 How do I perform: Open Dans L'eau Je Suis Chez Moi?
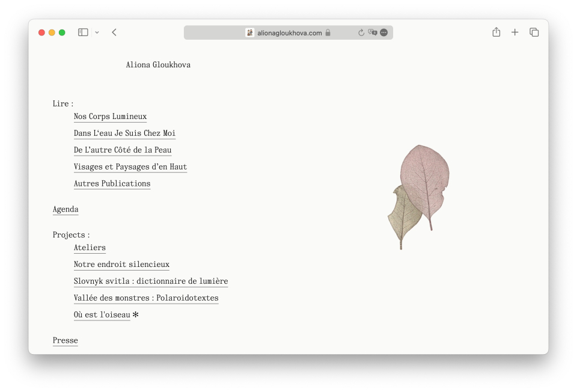tap(124, 133)
